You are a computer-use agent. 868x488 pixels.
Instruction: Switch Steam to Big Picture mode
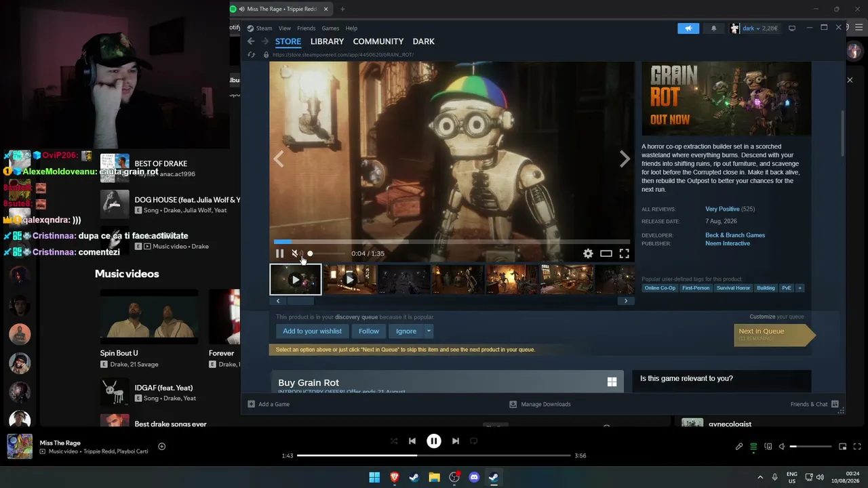[x=791, y=28]
